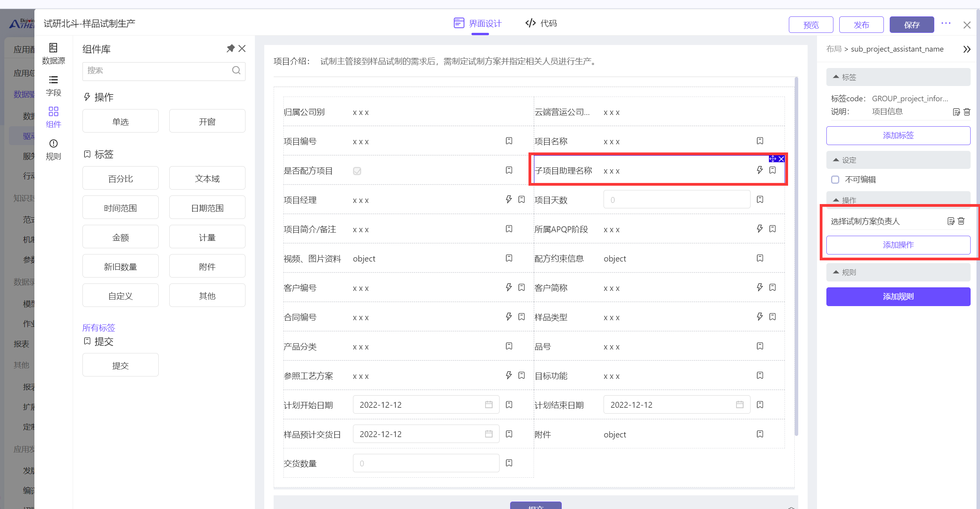Click lightning icon on 项目经理 row

click(x=509, y=199)
